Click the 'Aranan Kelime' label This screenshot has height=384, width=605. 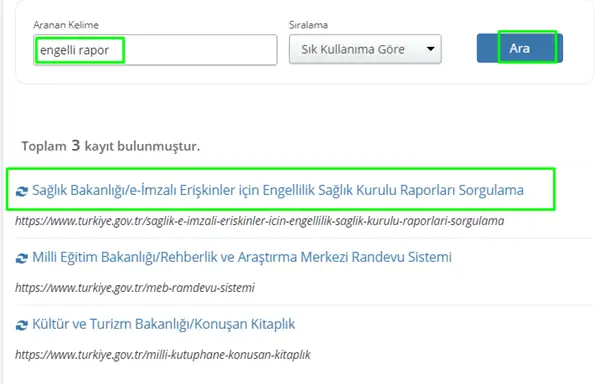tap(66, 25)
